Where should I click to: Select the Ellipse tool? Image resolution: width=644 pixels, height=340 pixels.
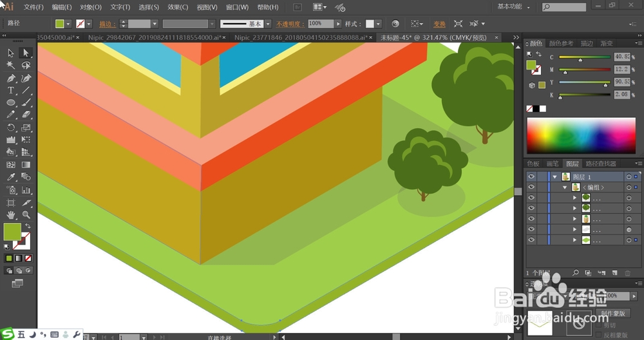[x=11, y=102]
